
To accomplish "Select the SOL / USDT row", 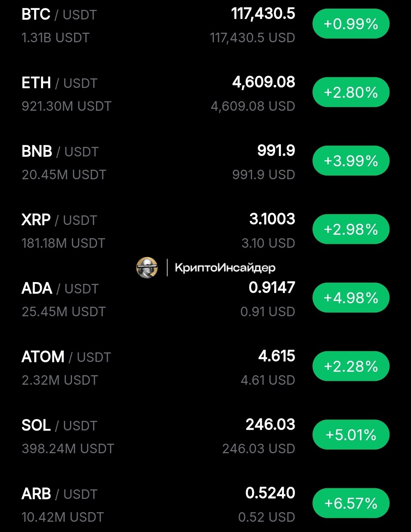I will point(205,436).
